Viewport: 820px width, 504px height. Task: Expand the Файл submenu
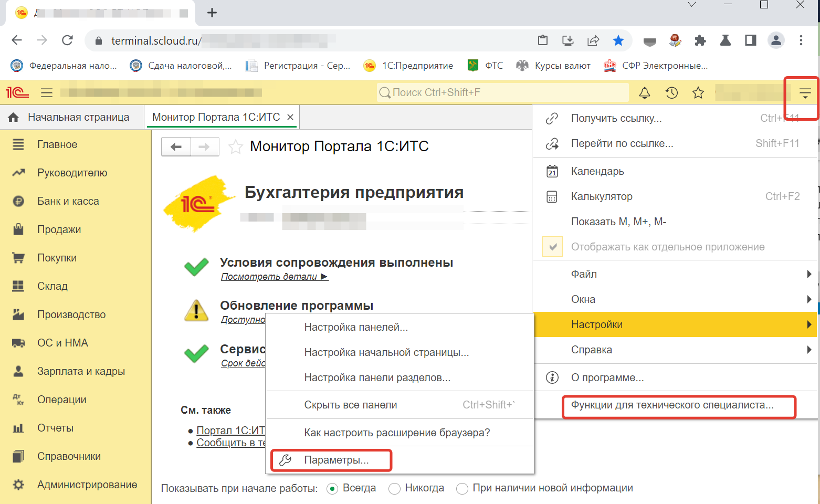pyautogui.click(x=675, y=274)
